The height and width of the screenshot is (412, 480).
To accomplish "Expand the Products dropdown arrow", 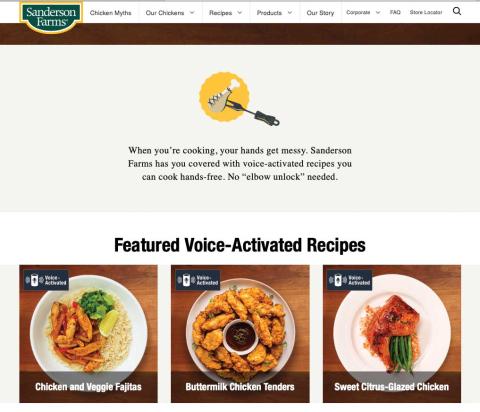I will pos(290,13).
